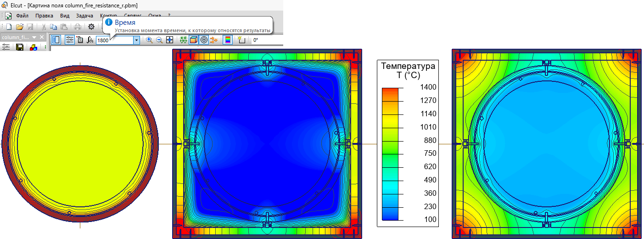
Task: Click the save icon in the side panel
Action: pos(20,47)
